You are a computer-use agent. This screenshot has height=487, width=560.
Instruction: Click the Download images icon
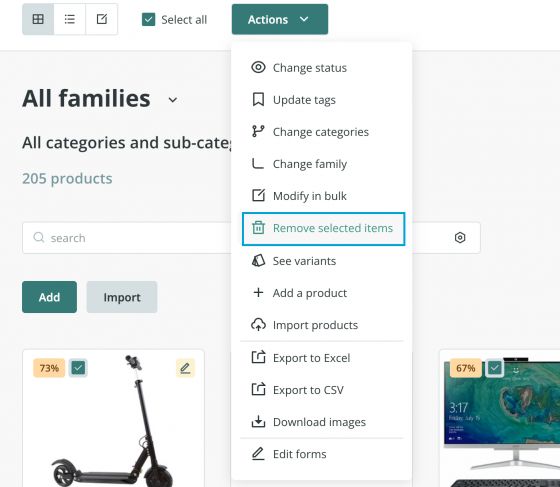point(258,422)
